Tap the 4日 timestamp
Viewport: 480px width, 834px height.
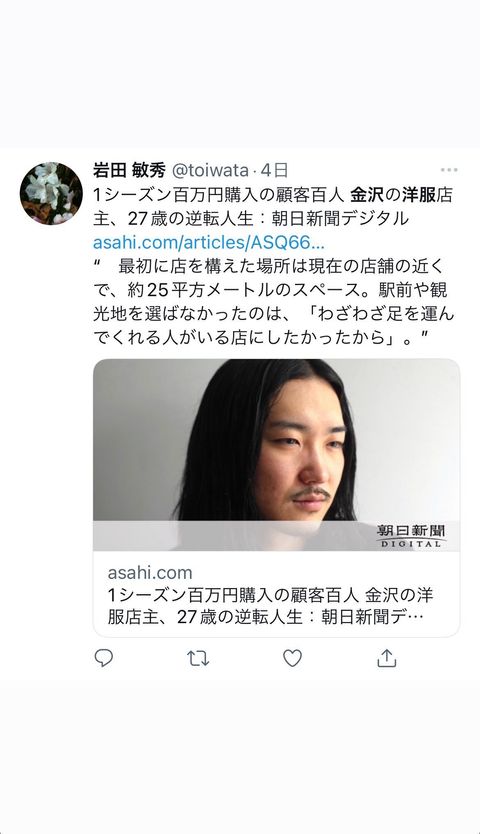point(274,170)
